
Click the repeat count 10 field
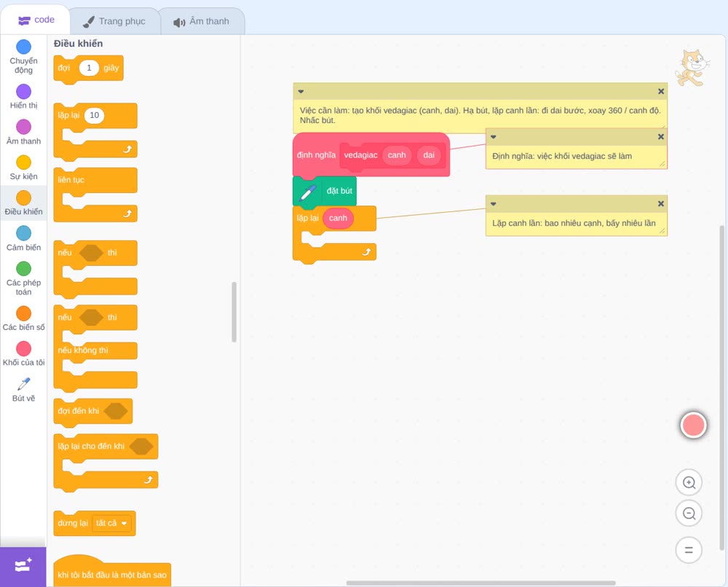click(94, 115)
